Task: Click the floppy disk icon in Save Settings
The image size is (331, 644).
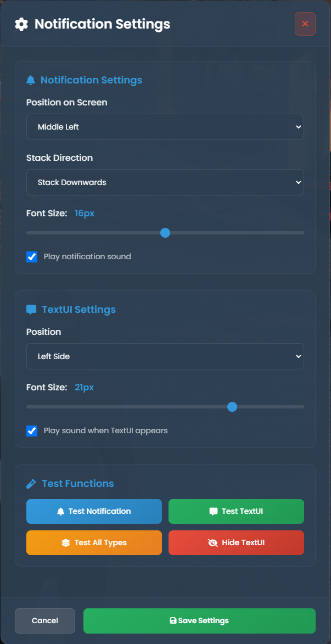Action: click(173, 620)
